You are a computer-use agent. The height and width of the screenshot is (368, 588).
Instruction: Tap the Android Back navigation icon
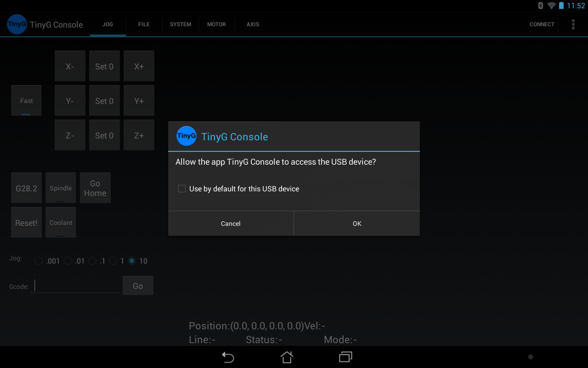pos(228,357)
